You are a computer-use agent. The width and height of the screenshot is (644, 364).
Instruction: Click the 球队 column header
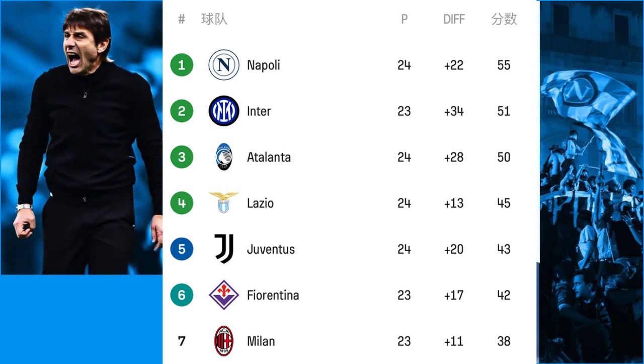coord(214,19)
